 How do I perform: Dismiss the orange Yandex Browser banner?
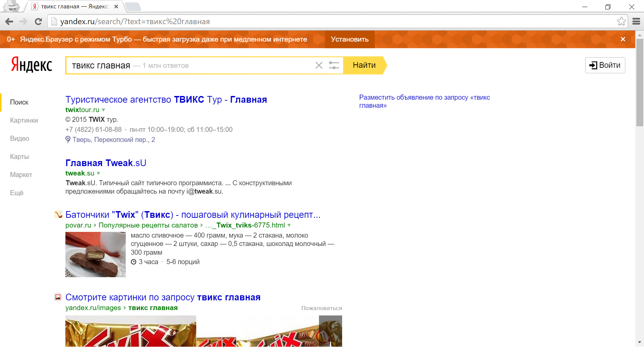(x=623, y=39)
